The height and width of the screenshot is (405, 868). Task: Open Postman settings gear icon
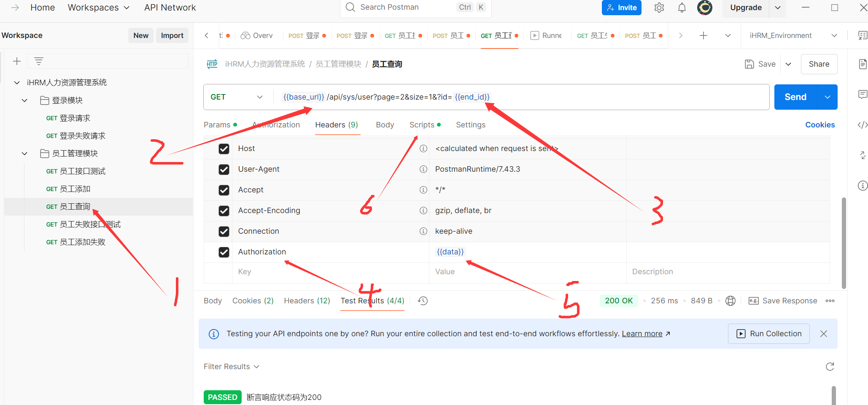(659, 8)
